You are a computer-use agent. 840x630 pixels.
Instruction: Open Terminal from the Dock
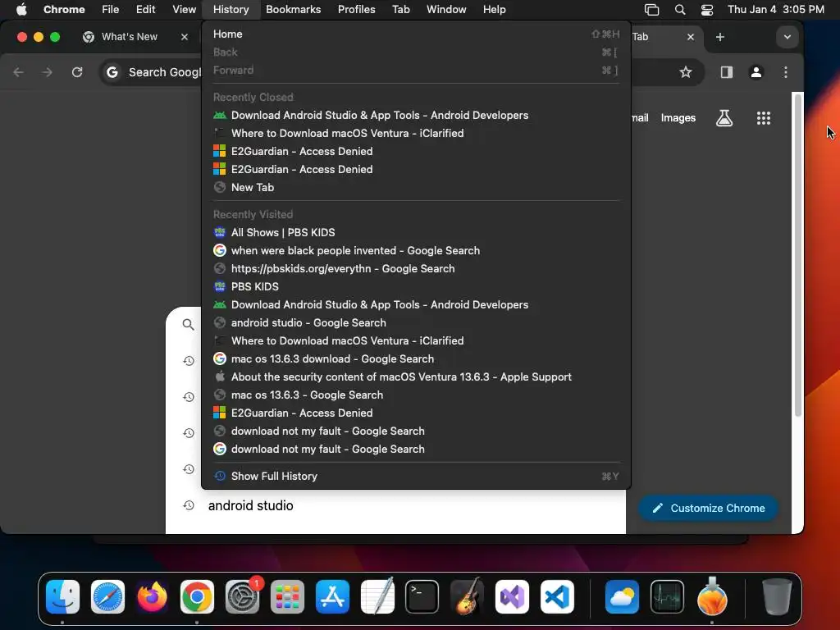pyautogui.click(x=422, y=596)
